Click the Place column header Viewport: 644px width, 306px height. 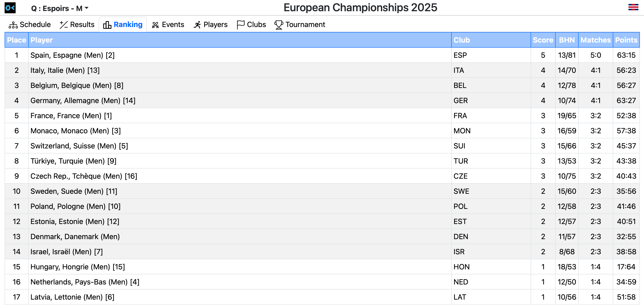pyautogui.click(x=17, y=40)
